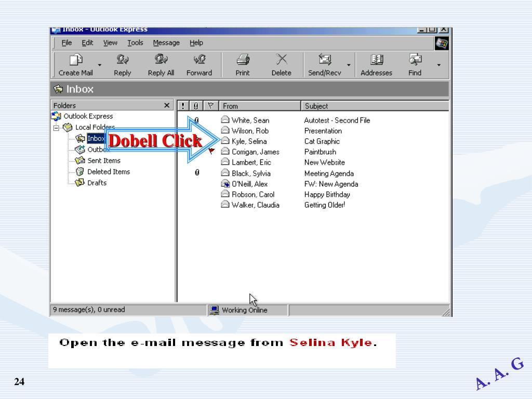
Task: Sort by flag column header
Action: click(211, 106)
